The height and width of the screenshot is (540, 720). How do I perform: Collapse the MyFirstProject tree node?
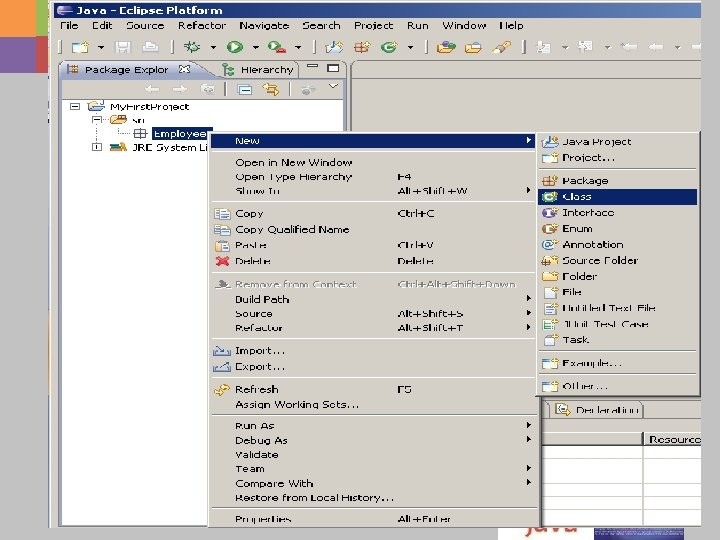(x=74, y=107)
